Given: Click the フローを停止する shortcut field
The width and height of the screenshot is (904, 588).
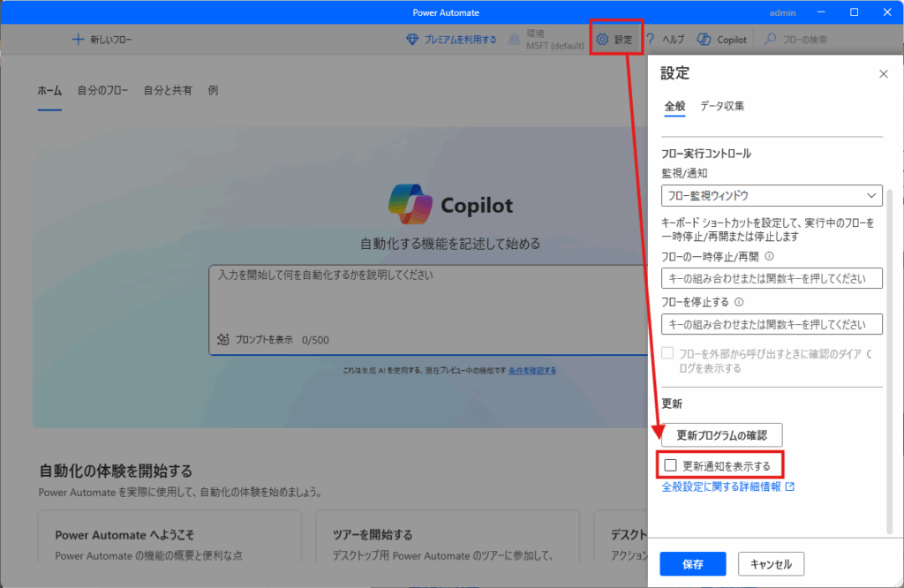Looking at the screenshot, I should (772, 325).
